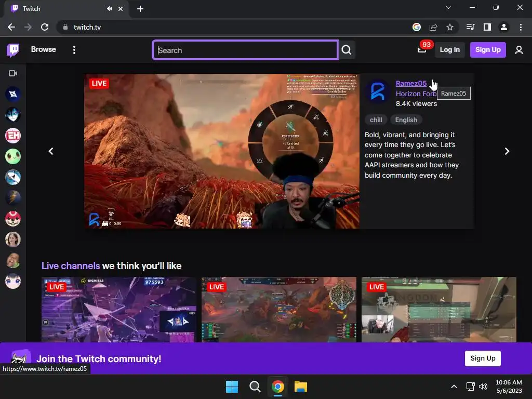Screen dimensions: 532x399
Task: Expand the tab search chevron
Action: click(448, 7)
